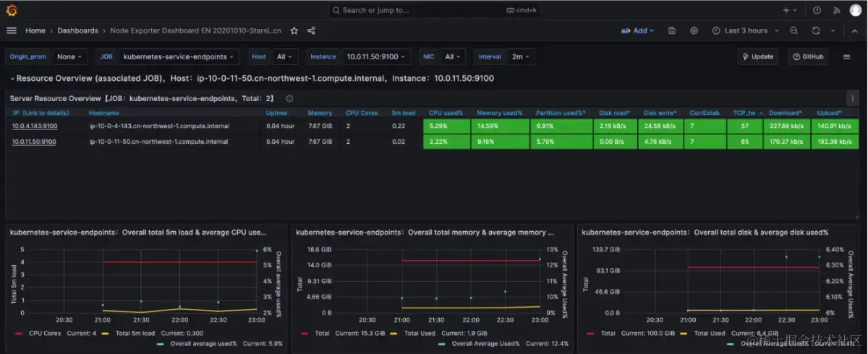Image resolution: width=868 pixels, height=354 pixels.
Task: Sort table by Disk read* column header
Action: pos(615,113)
